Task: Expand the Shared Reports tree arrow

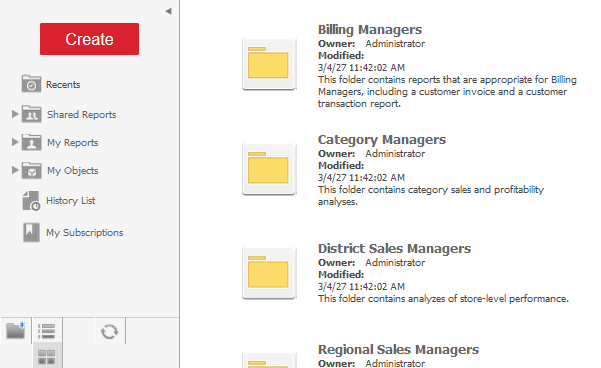Action: [15, 114]
